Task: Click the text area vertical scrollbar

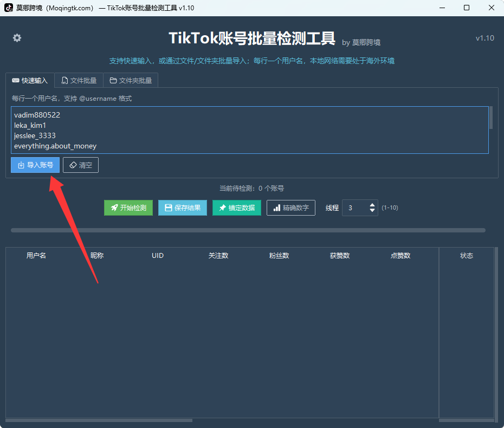Action: point(491,118)
